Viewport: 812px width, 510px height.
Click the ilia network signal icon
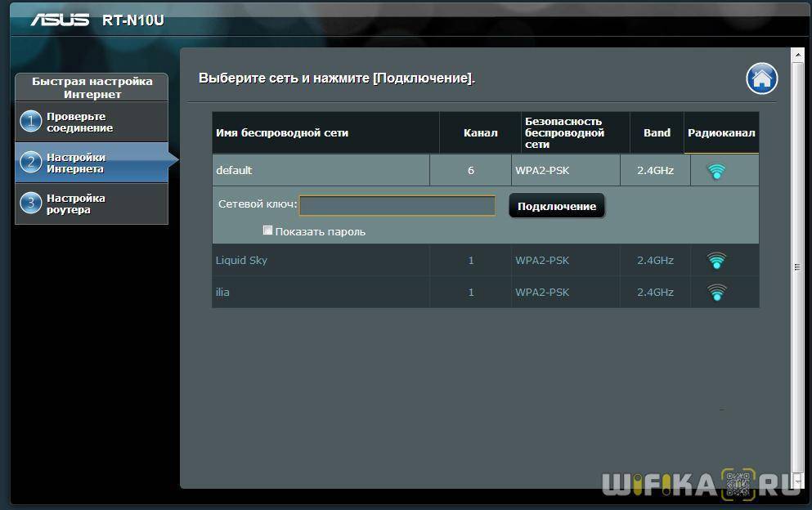click(716, 293)
